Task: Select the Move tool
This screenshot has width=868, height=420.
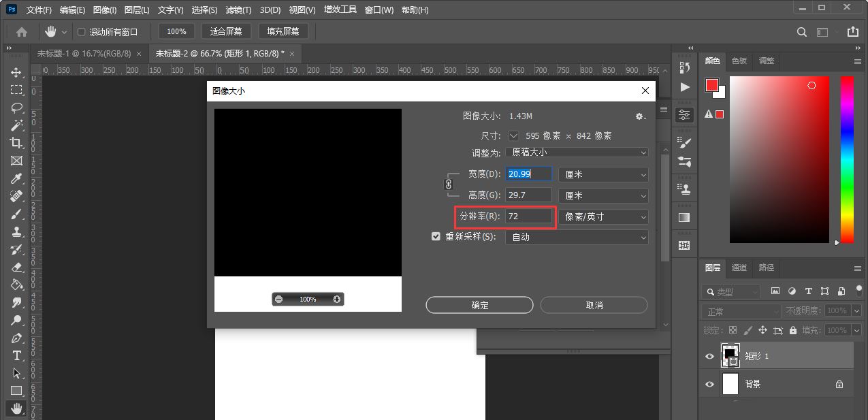Action: 16,72
